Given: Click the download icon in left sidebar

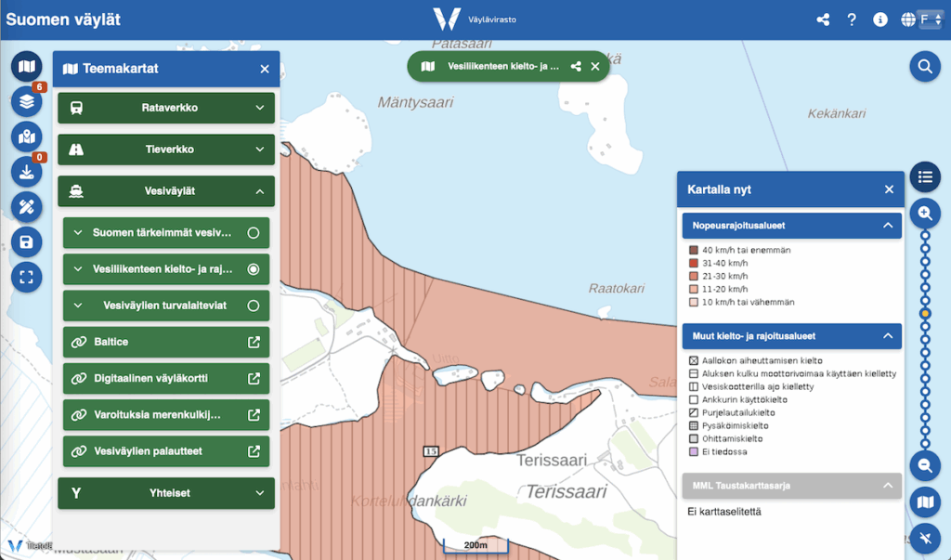Looking at the screenshot, I should (27, 172).
